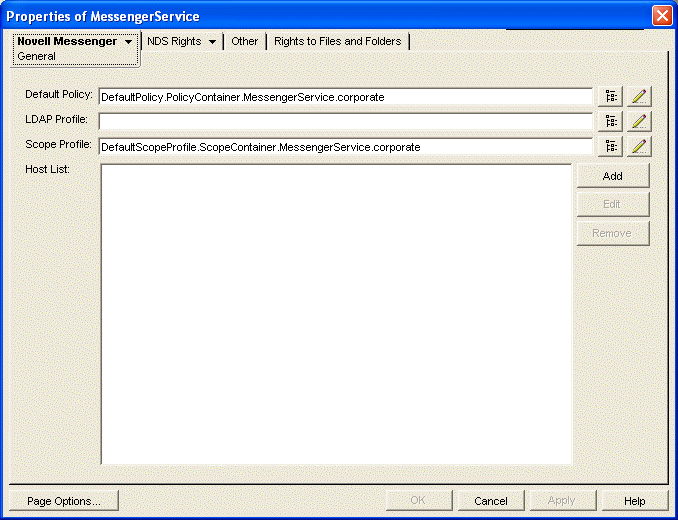Switch to the Other tab
Viewport: 678px width, 520px height.
click(x=244, y=42)
